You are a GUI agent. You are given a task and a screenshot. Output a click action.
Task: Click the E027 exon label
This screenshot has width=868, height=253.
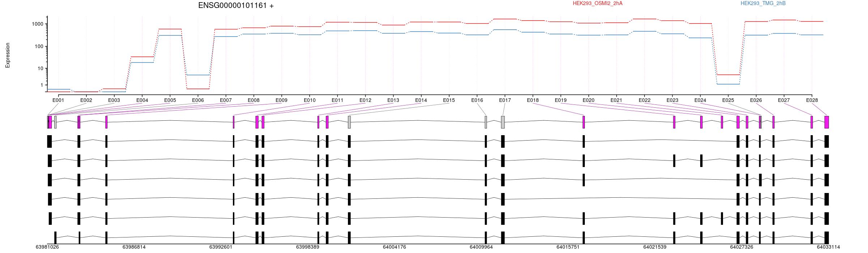tap(784, 100)
